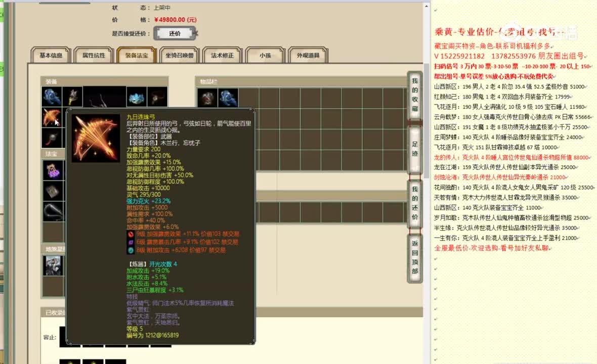Image resolution: width=597 pixels, height=364 pixels.
Task: Open the 装备法宝 tab
Action: click(137, 56)
